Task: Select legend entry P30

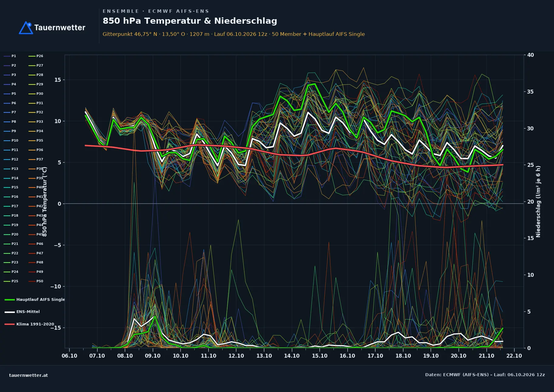Action: click(36, 94)
